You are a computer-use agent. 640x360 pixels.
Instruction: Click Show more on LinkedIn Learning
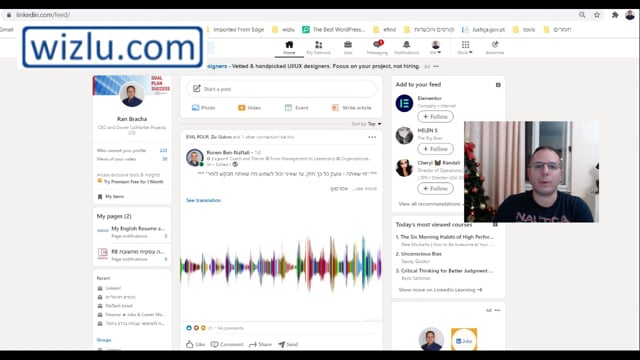pyautogui.click(x=440, y=290)
